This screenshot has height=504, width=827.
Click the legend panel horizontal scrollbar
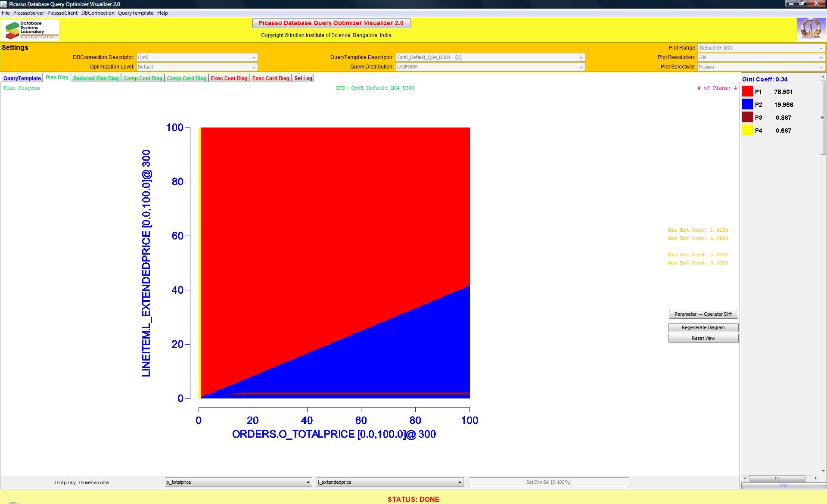[777, 478]
